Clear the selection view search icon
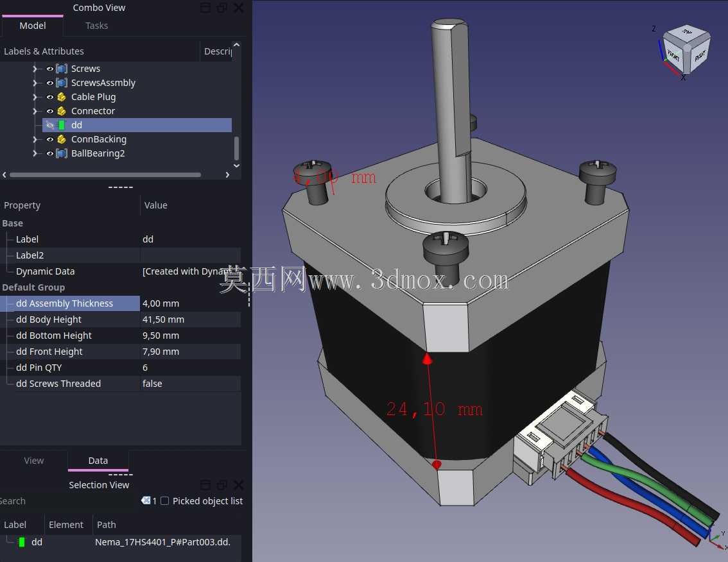This screenshot has width=728, height=562. 146,500
